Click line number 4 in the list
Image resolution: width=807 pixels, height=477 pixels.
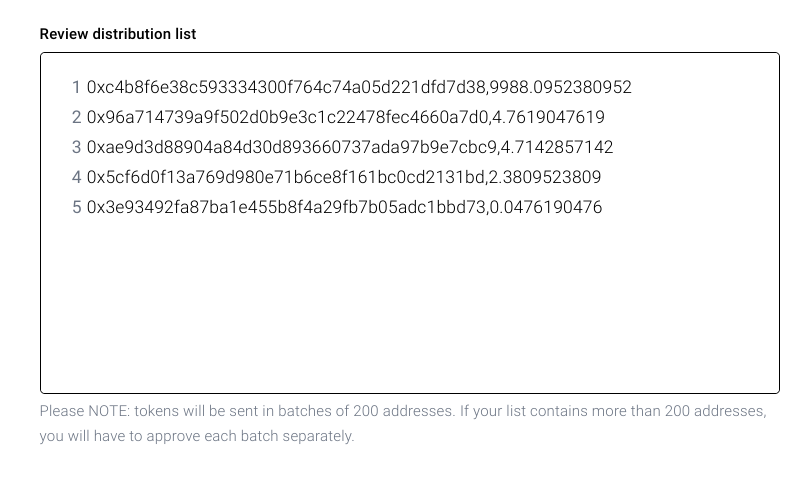point(76,178)
